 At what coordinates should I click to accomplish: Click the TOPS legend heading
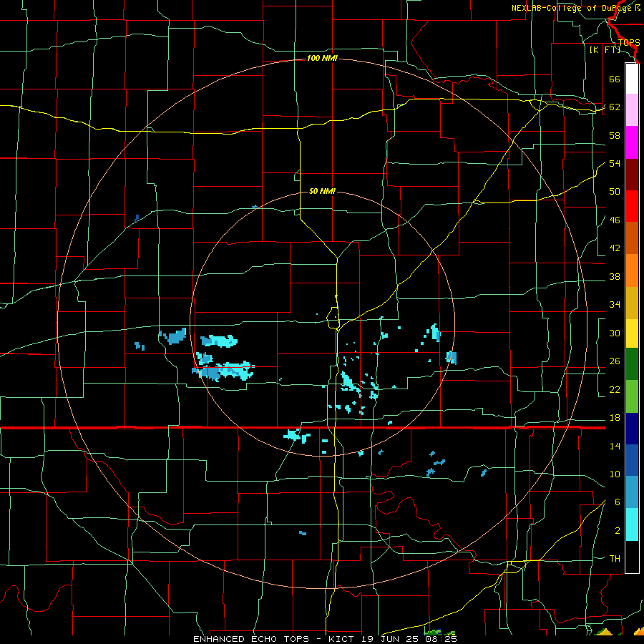(x=629, y=42)
